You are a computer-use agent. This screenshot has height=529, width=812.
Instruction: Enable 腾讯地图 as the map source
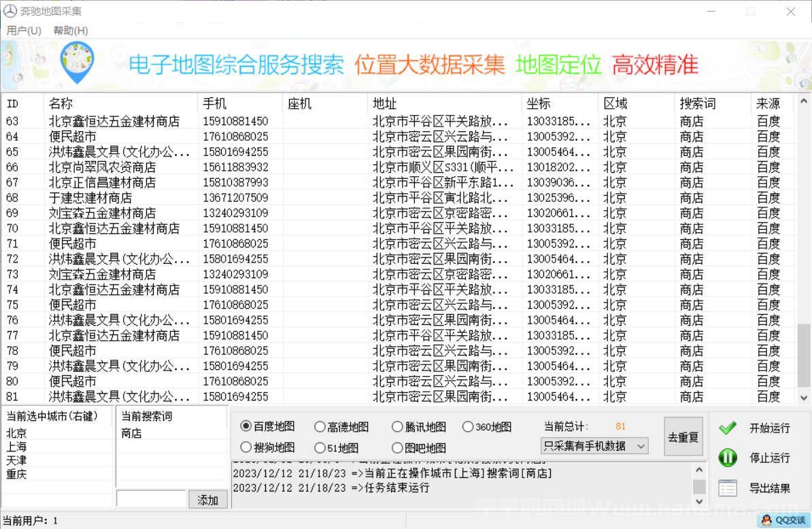point(396,426)
